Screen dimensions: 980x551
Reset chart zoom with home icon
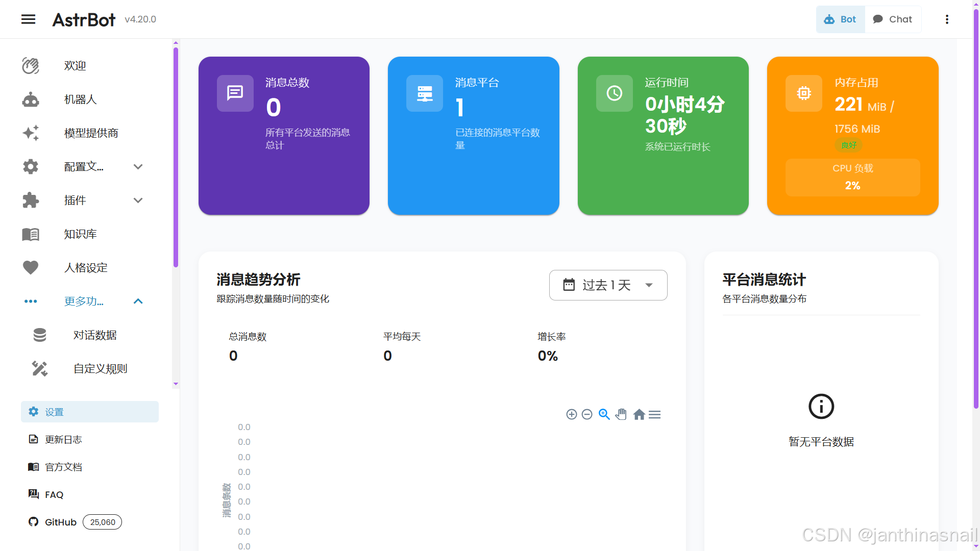coord(639,414)
